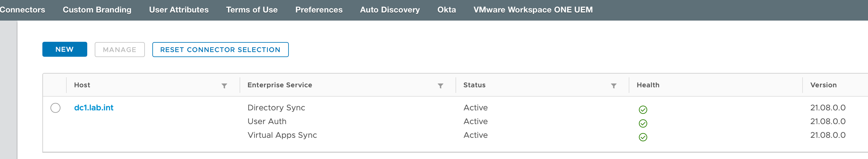Switch to the Auto Discovery tab
The width and height of the screenshot is (868, 159).
click(x=390, y=10)
